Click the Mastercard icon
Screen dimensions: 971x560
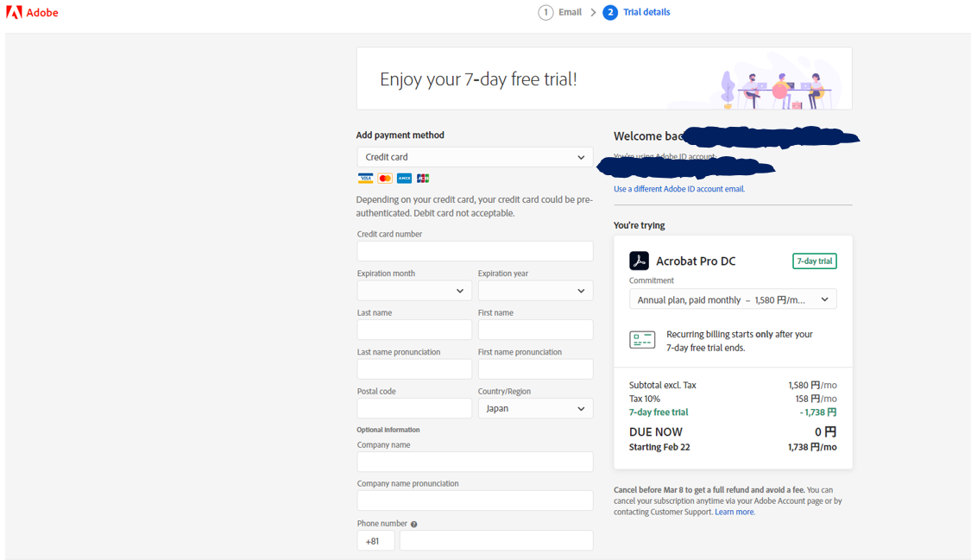385,179
